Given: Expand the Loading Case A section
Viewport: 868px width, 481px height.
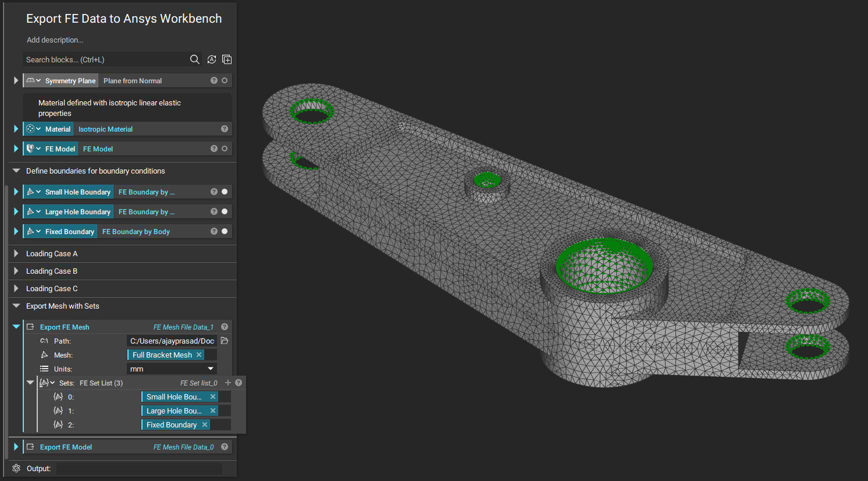Looking at the screenshot, I should point(16,253).
